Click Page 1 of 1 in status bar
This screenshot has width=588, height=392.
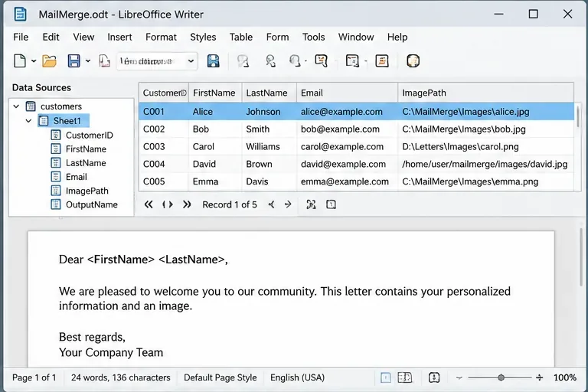(x=34, y=377)
